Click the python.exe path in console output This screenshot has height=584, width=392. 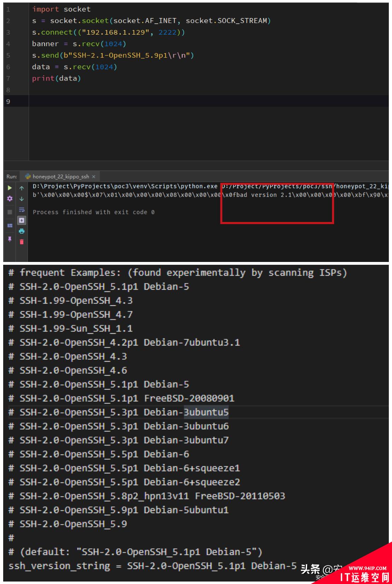click(x=125, y=186)
